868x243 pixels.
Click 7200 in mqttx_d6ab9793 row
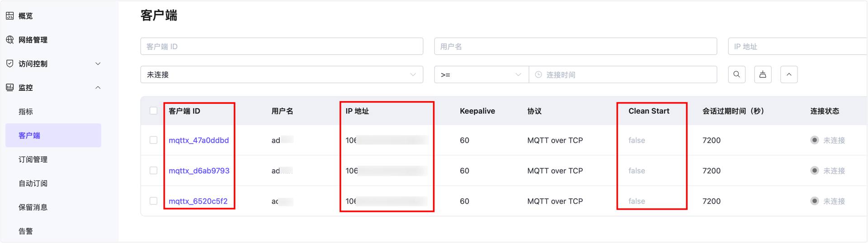point(712,171)
